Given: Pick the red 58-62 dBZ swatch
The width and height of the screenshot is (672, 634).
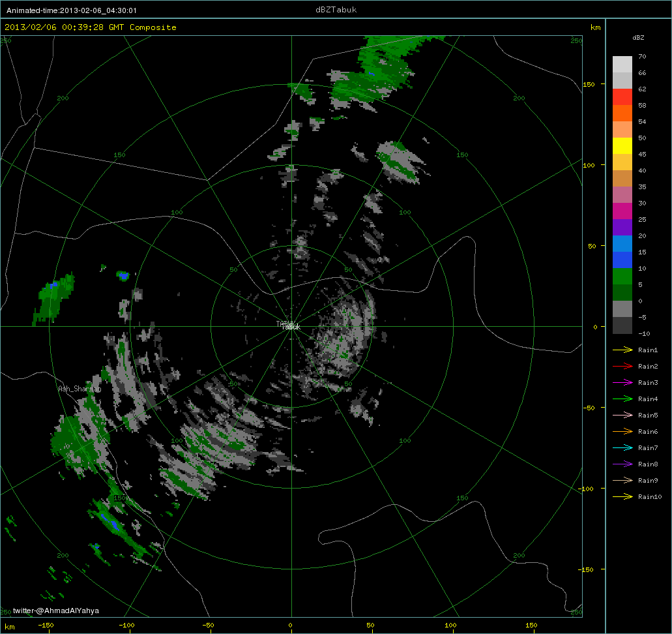Looking at the screenshot, I should point(622,97).
